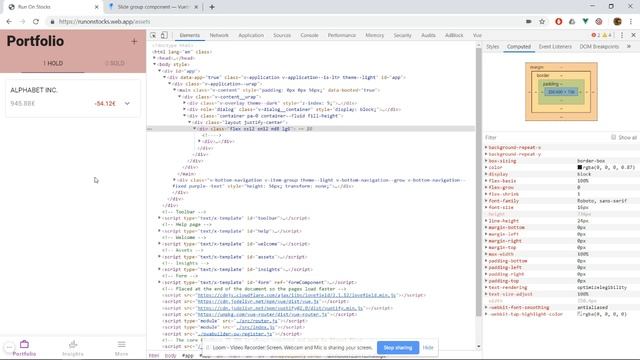The height and width of the screenshot is (360, 640).
Task: Close the Run On Stocks tab
Action: 97,7
